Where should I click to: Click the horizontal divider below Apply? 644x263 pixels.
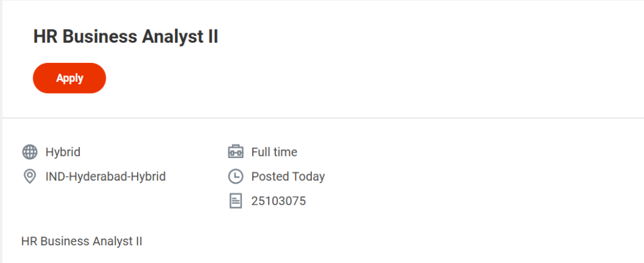(x=322, y=118)
